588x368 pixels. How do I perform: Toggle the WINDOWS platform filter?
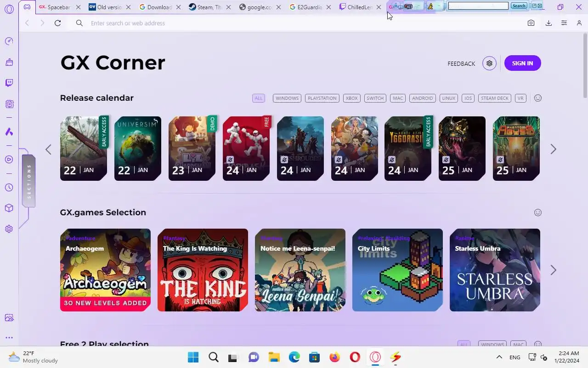click(287, 98)
